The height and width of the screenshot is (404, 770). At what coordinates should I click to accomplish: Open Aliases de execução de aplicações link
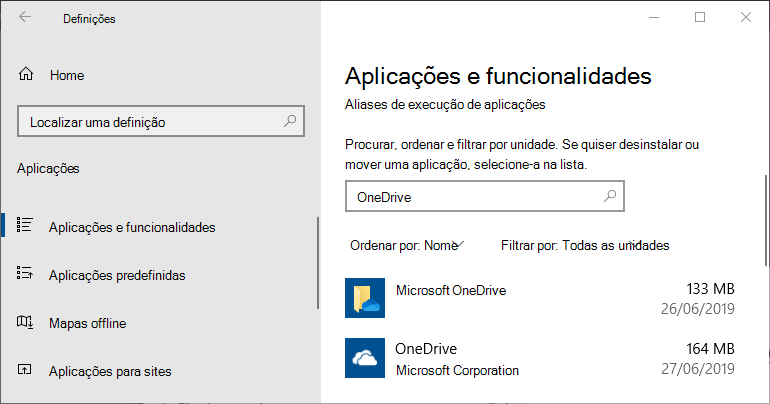tap(445, 105)
